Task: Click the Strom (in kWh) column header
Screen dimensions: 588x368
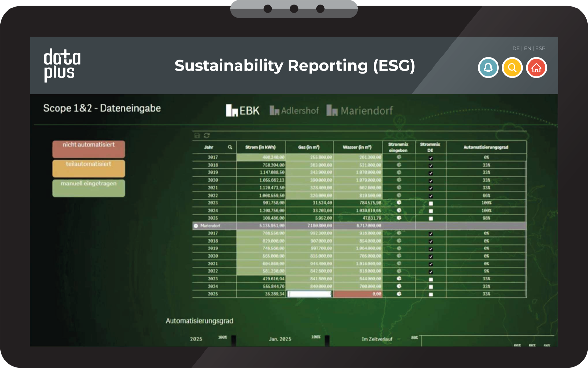Action: (x=261, y=147)
